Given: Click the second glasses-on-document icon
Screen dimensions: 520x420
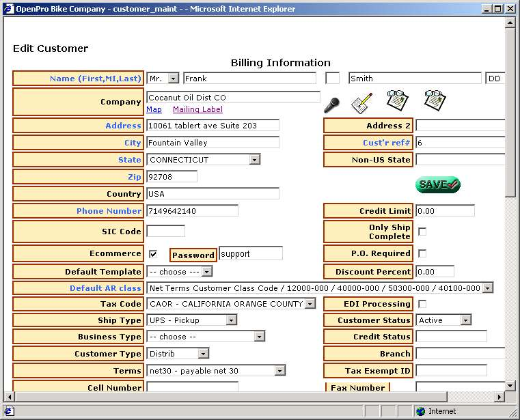Looking at the screenshot, I should (435, 100).
